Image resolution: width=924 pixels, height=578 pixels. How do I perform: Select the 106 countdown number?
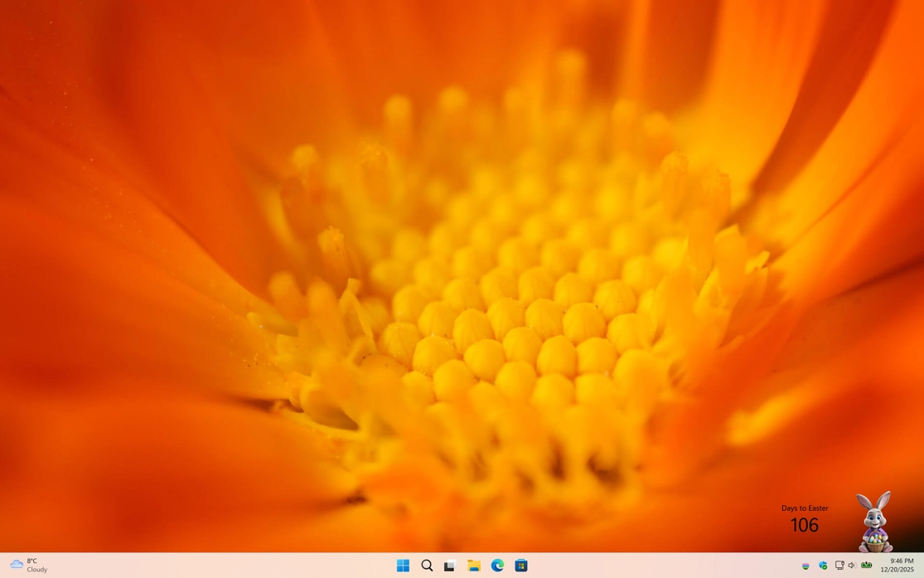[x=804, y=525]
